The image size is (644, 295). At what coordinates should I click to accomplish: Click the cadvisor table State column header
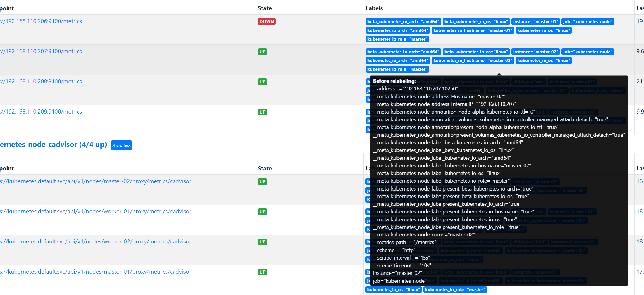pos(265,168)
